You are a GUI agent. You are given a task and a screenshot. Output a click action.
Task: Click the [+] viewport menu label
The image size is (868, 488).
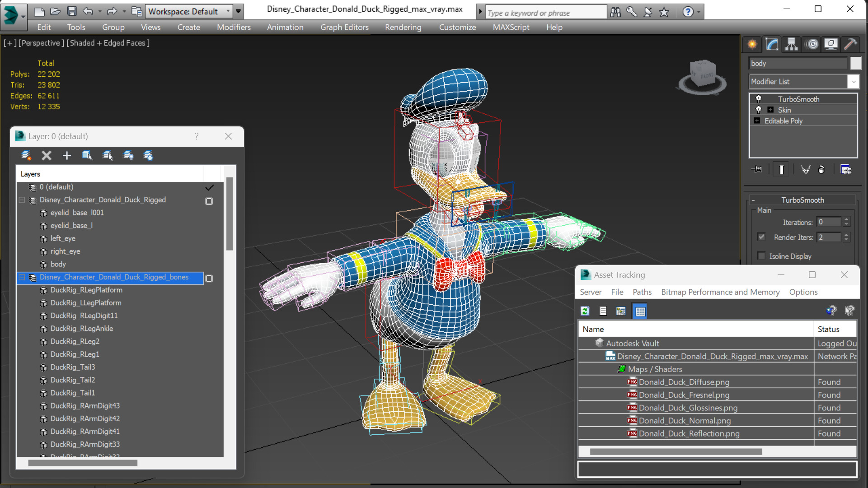10,43
